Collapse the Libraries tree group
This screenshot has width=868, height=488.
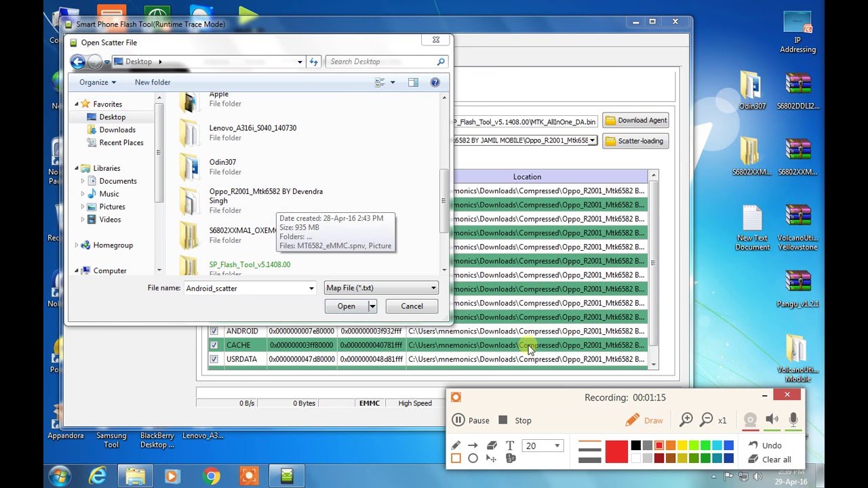coord(77,168)
